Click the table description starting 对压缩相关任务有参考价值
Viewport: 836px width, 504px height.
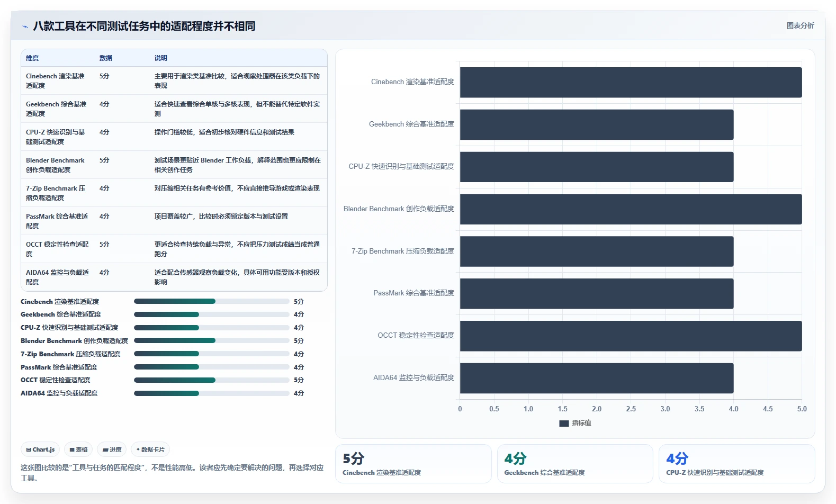tap(237, 188)
